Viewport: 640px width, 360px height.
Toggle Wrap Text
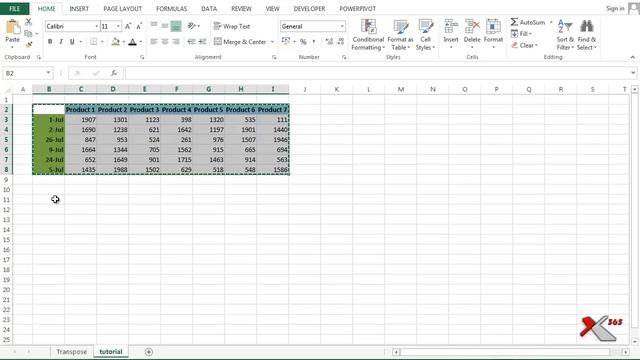pyautogui.click(x=232, y=26)
